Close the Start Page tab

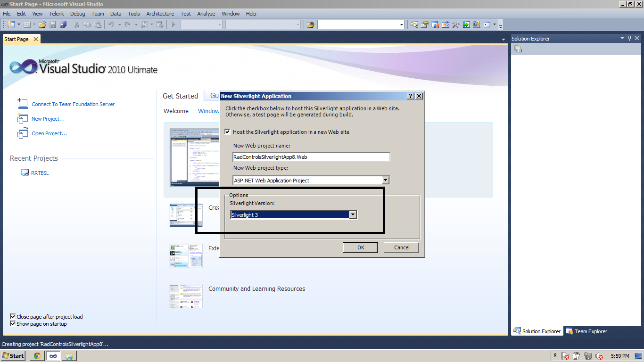pos(36,39)
